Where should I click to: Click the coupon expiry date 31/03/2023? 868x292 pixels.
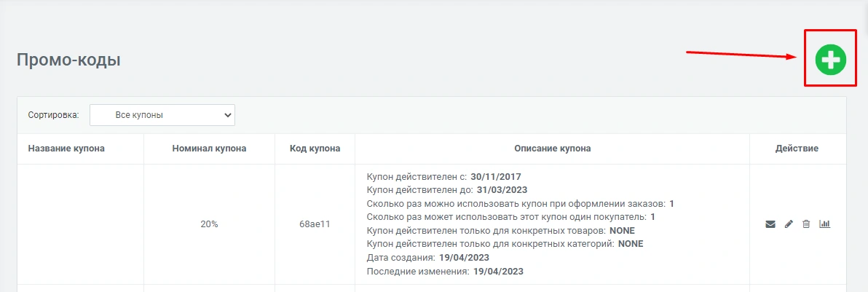[502, 190]
